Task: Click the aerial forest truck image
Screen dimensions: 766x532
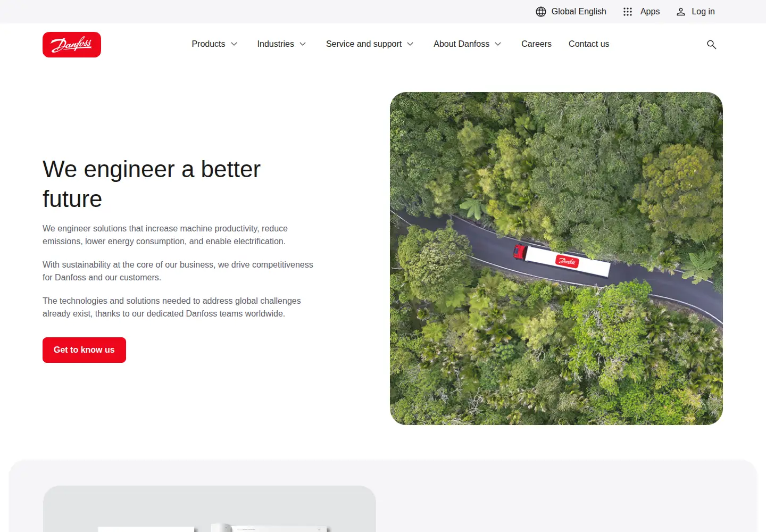Action: 556,259
